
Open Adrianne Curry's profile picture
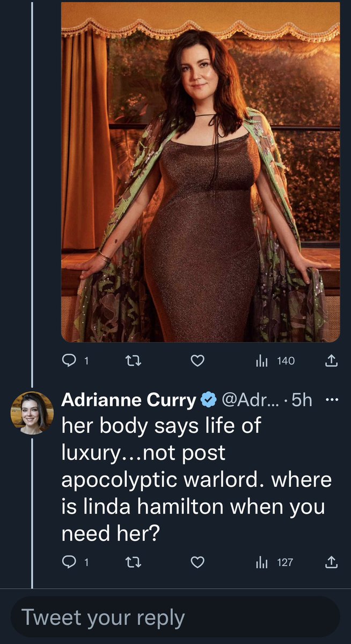tap(32, 413)
